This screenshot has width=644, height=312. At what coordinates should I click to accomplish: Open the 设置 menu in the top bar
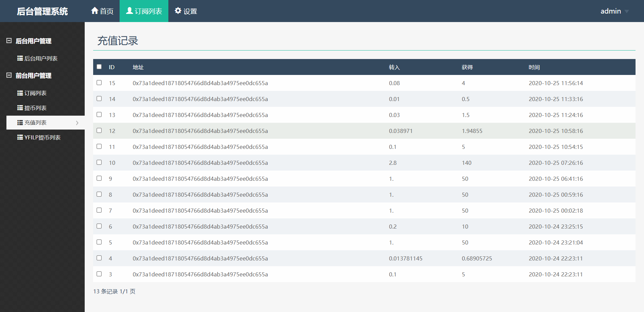click(x=186, y=11)
